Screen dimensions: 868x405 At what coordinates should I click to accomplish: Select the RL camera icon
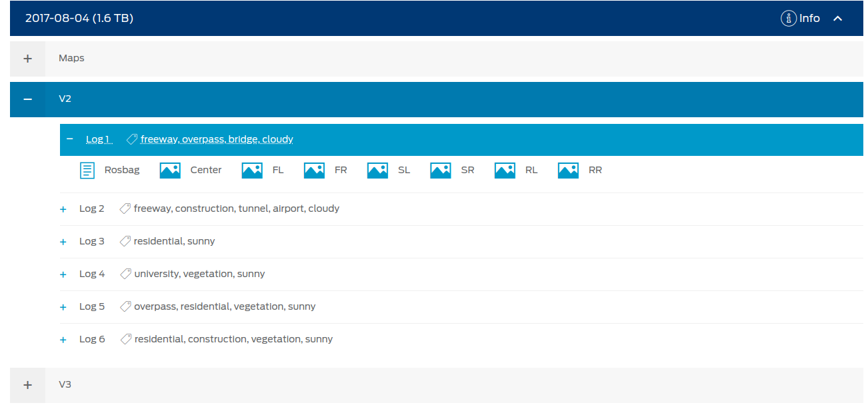click(x=504, y=170)
